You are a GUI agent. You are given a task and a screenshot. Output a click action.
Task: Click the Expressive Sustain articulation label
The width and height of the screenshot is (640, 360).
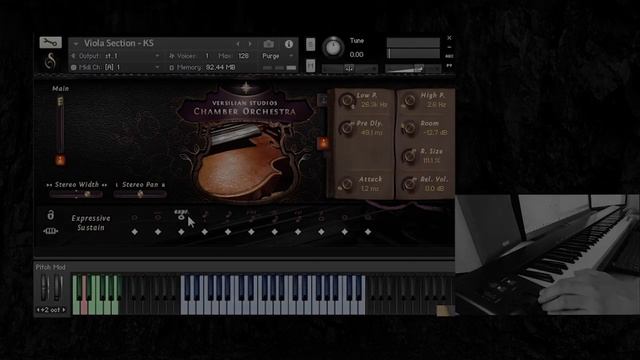pos(91,223)
